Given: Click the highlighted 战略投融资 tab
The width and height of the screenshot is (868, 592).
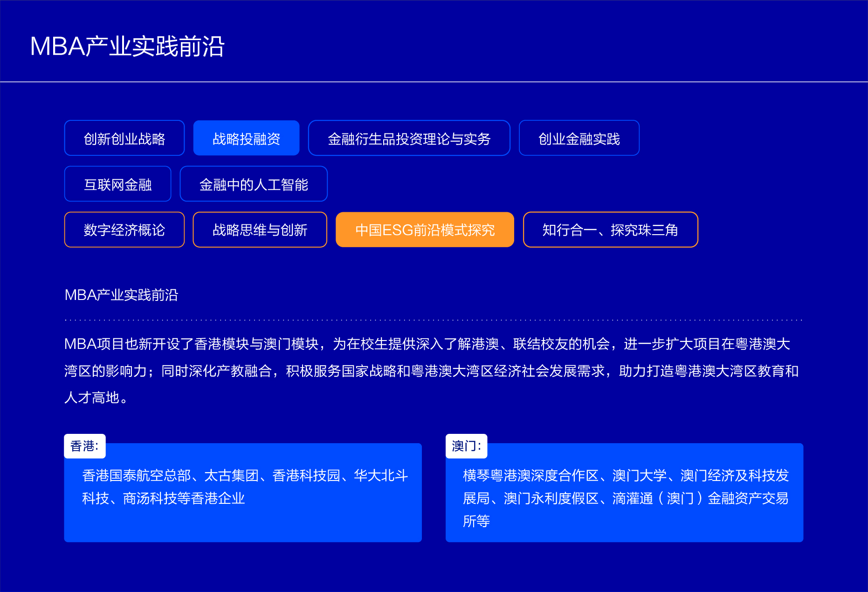Looking at the screenshot, I should pos(246,139).
